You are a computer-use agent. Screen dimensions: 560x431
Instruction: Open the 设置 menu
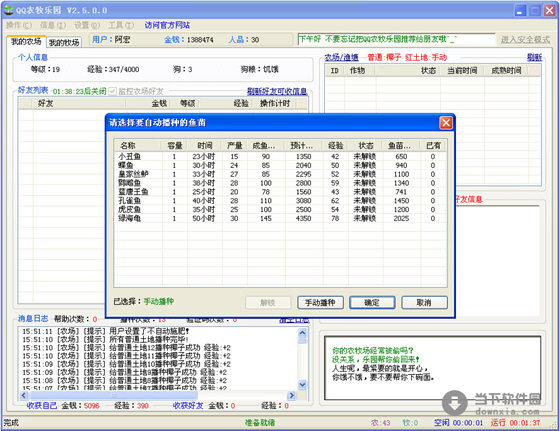coord(87,25)
